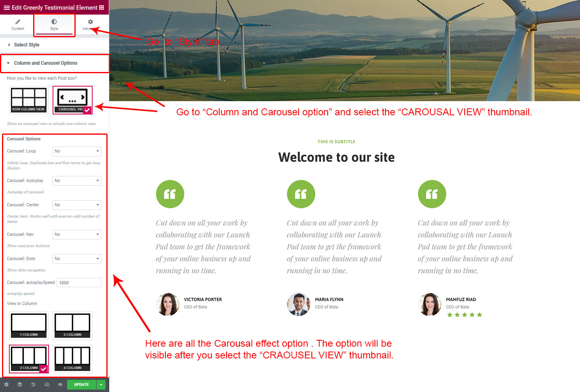Image resolution: width=580 pixels, height=392 pixels.
Task: Open the History icon in the bottom toolbar
Action: [33, 384]
